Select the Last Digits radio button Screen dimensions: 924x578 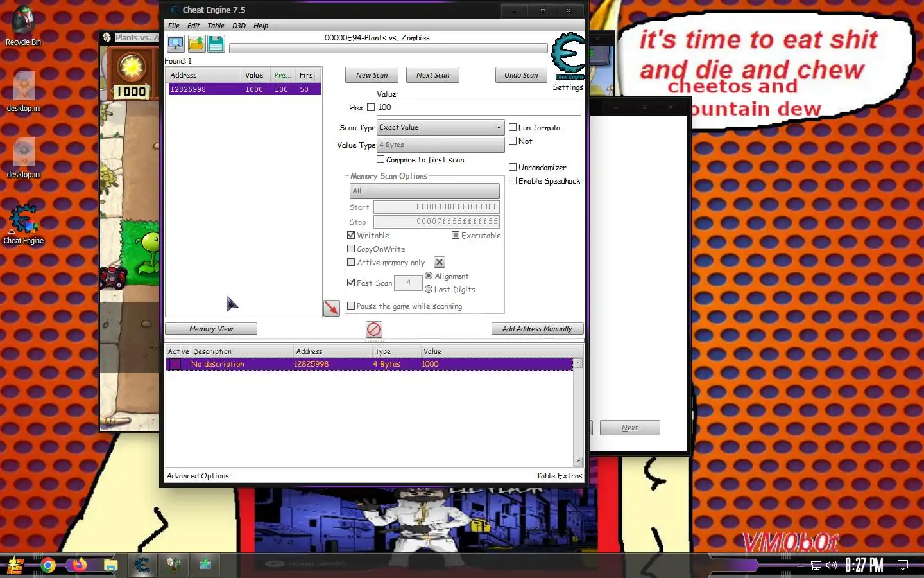(429, 289)
